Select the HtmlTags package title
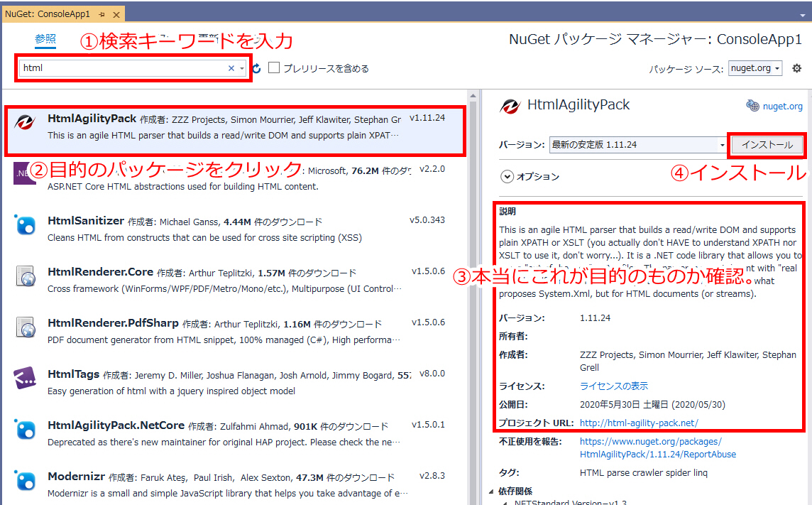 point(74,374)
